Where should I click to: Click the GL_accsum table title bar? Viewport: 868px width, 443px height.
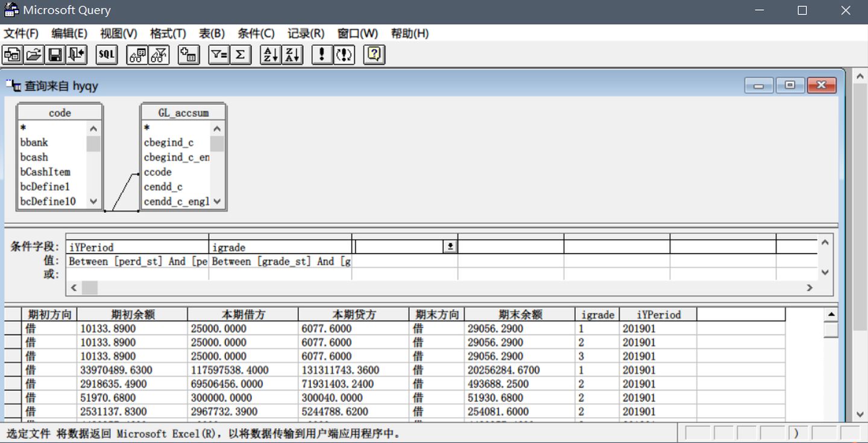183,113
